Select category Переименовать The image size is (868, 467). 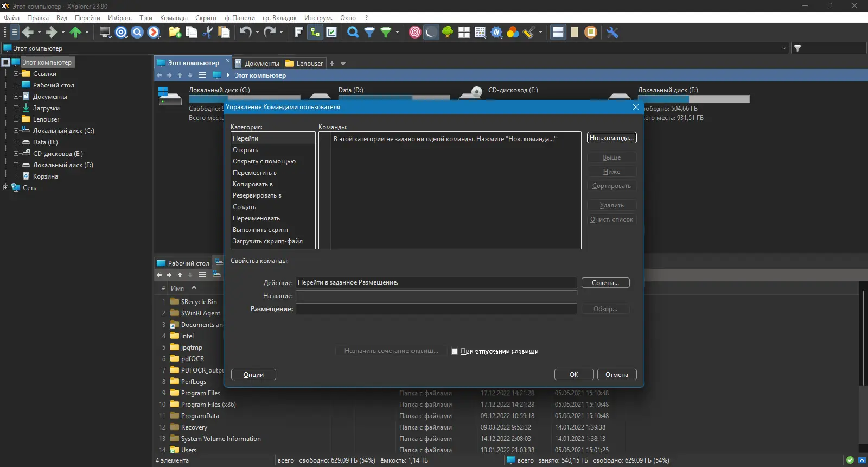click(x=273, y=218)
